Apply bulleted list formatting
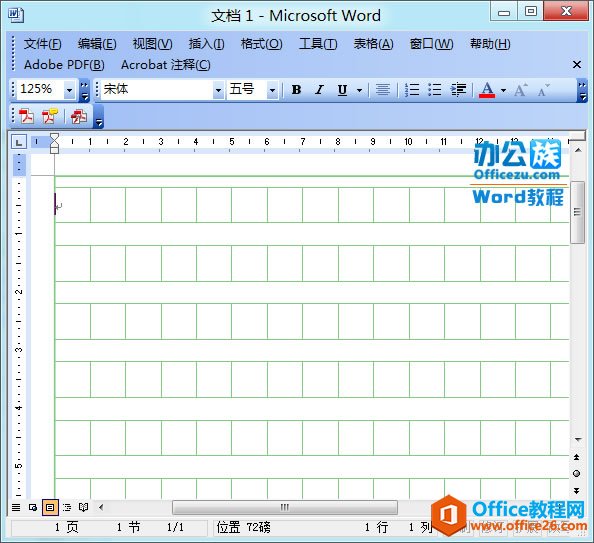Viewport: 594px width, 543px height. (x=435, y=90)
